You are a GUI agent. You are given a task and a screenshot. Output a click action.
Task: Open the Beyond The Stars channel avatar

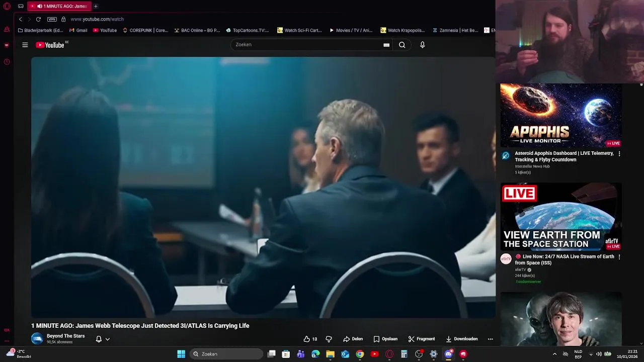pyautogui.click(x=37, y=339)
